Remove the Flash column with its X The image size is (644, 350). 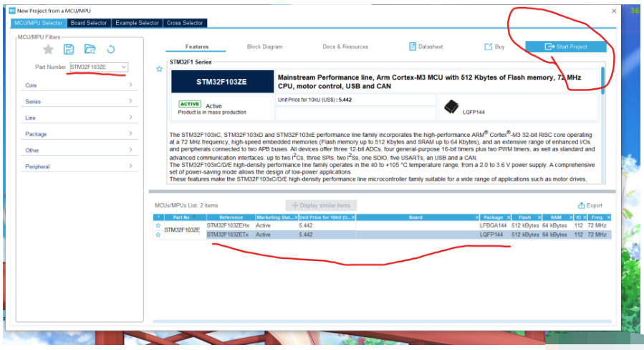pos(539,217)
